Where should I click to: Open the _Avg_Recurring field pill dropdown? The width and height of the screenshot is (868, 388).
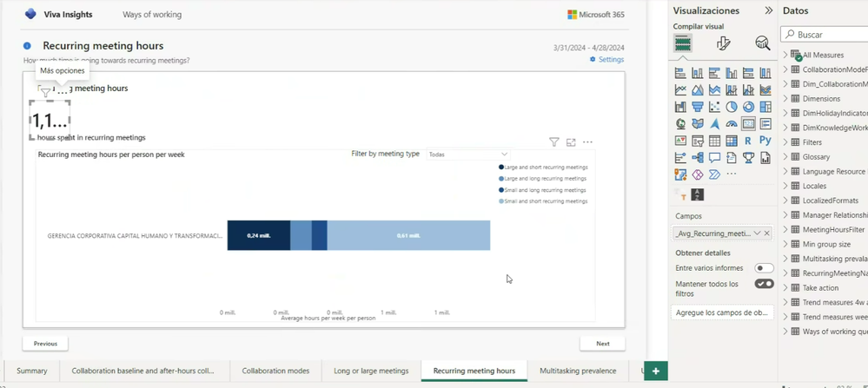pos(757,233)
